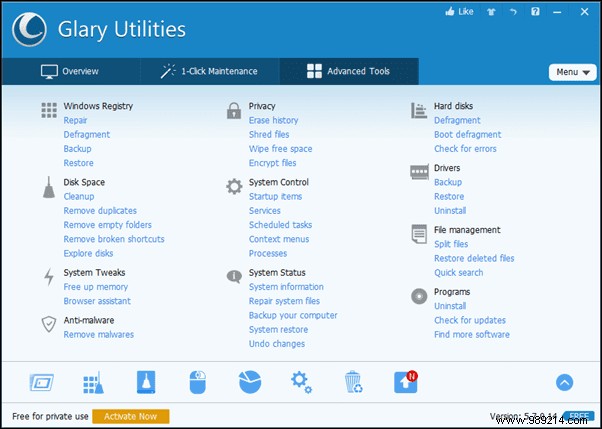Click the undo arrow icon in title bar
This screenshot has width=602, height=429.
click(x=513, y=12)
